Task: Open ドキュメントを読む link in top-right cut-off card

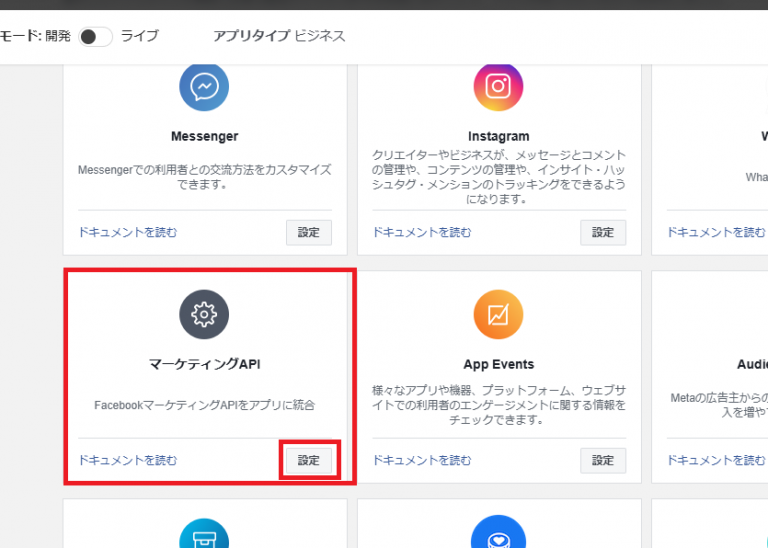Action: 716,232
